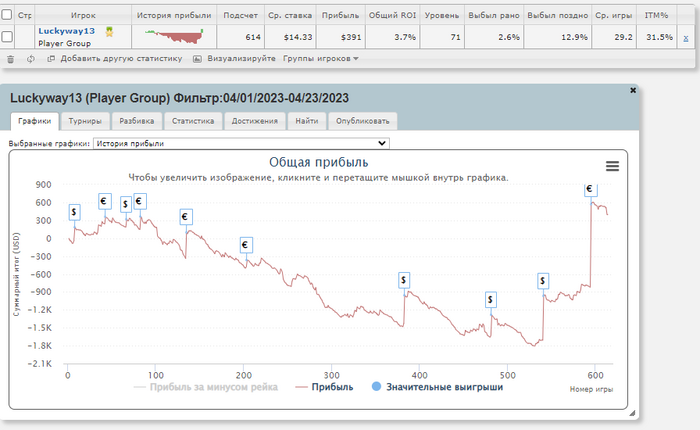The height and width of the screenshot is (430, 700).
Task: Click the $ marker near game 383
Action: point(404,280)
